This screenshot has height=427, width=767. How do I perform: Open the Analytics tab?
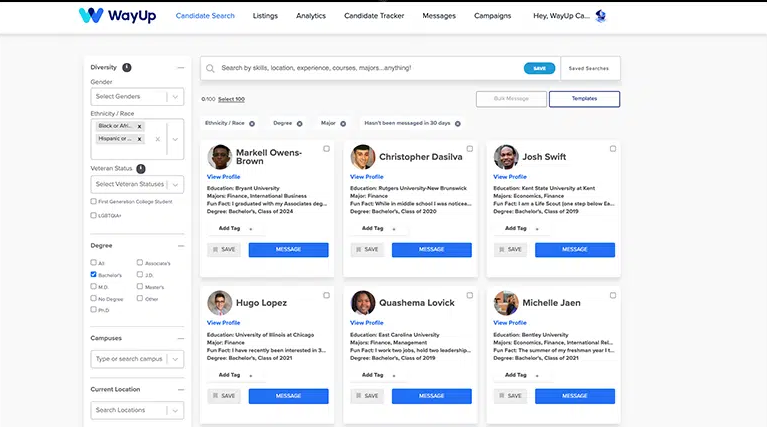(x=311, y=16)
